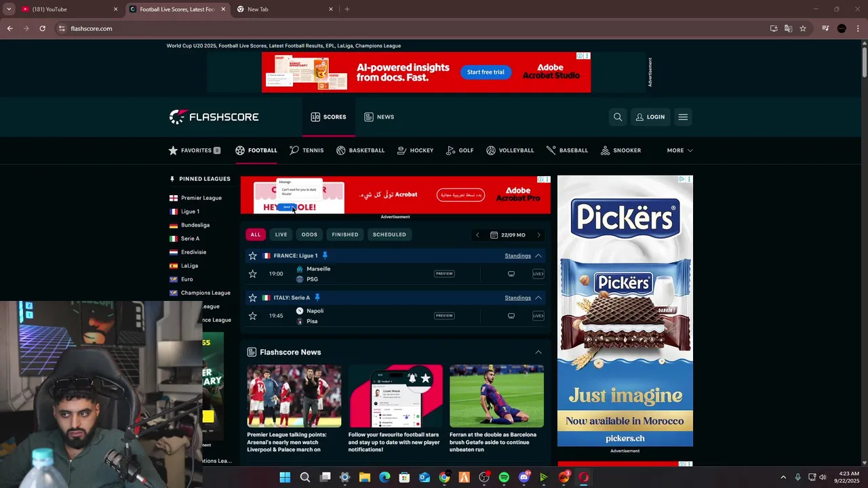Go to next day arrow
Viewport: 868px width, 488px height.
539,235
